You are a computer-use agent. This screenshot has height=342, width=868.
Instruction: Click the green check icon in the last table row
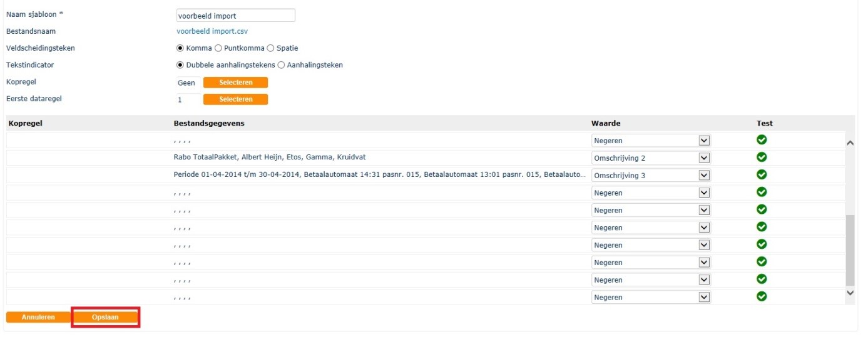762,297
